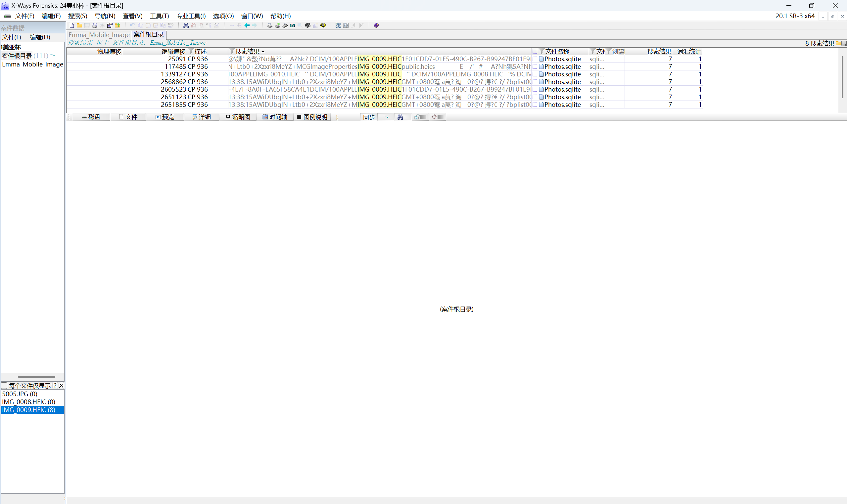This screenshot has height=504, width=847.
Task: Open the RAM editor chip icon
Action: click(285, 25)
